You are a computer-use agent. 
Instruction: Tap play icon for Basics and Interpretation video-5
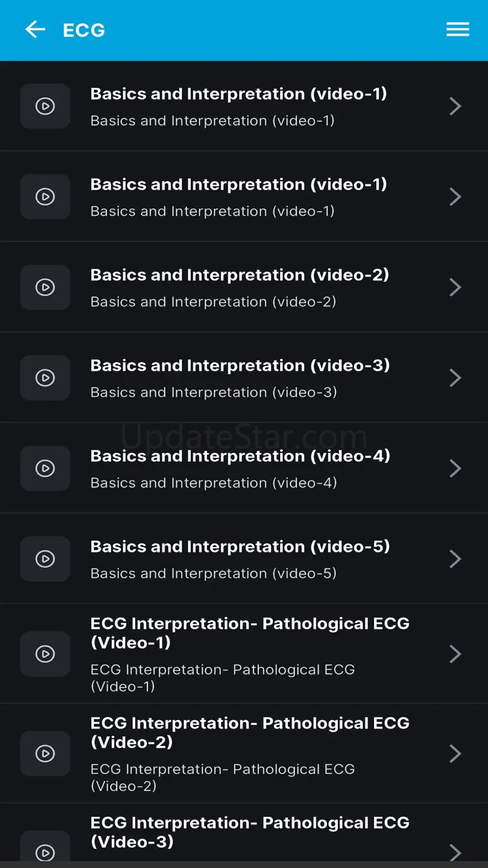(45, 559)
